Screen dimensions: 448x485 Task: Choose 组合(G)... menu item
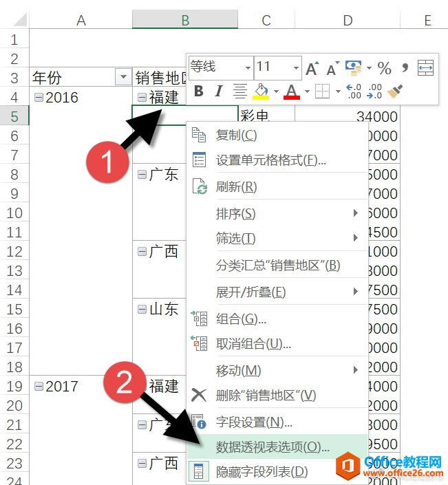pos(277,319)
